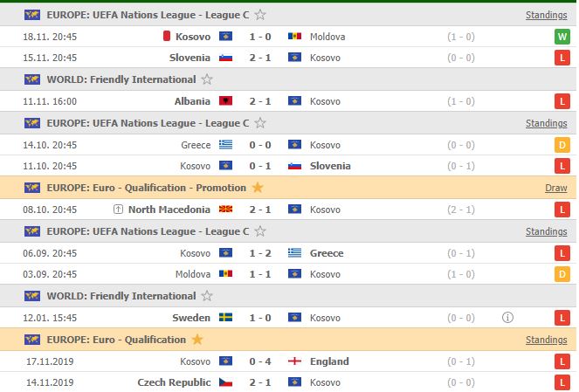Toggle favorite star for Albania friendly league

tap(207, 79)
